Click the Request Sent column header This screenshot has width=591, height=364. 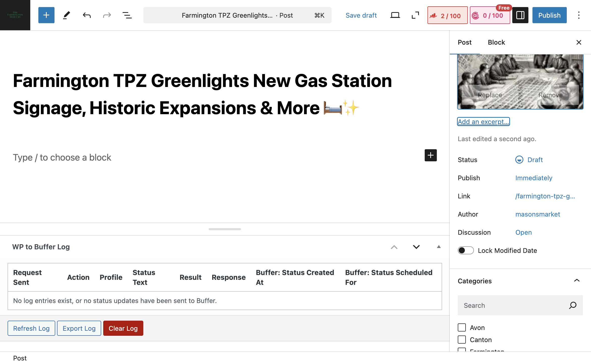(x=27, y=277)
